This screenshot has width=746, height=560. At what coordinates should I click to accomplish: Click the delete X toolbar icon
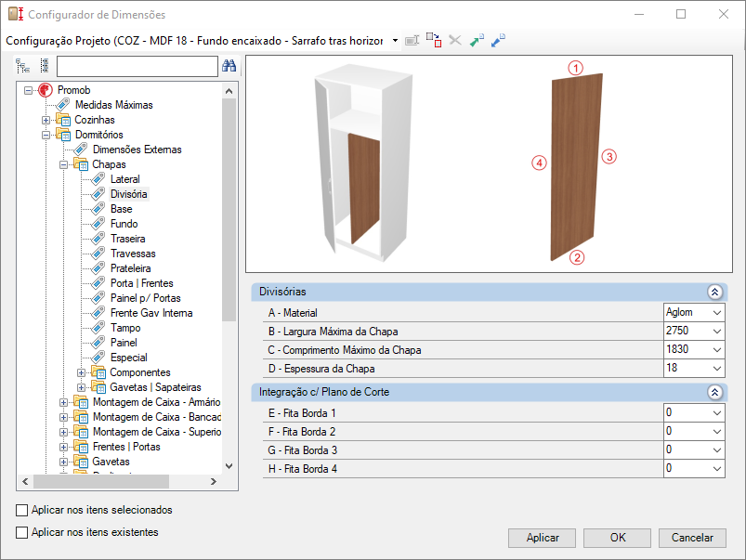pos(455,41)
